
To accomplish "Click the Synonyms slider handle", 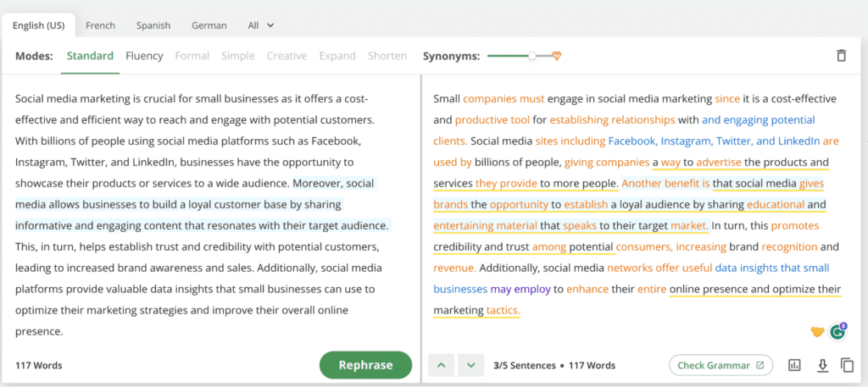I will tap(532, 56).
